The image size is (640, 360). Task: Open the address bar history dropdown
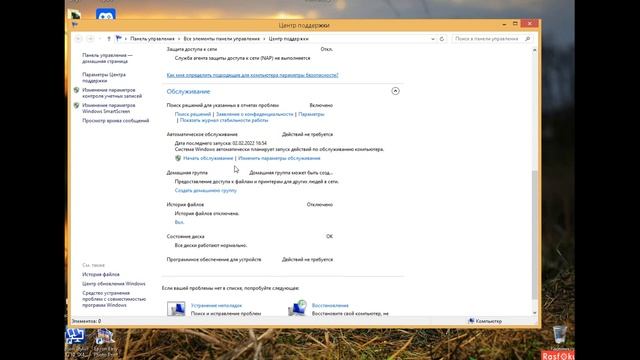click(433, 39)
